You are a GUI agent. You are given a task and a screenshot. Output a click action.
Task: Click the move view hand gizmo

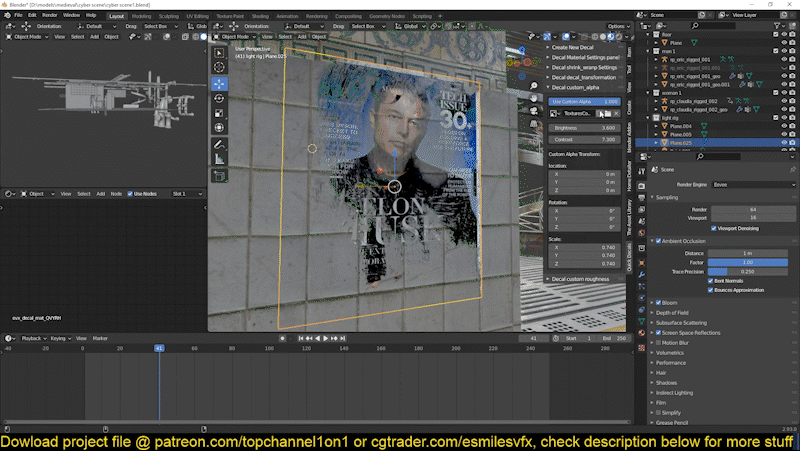pyautogui.click(x=534, y=98)
